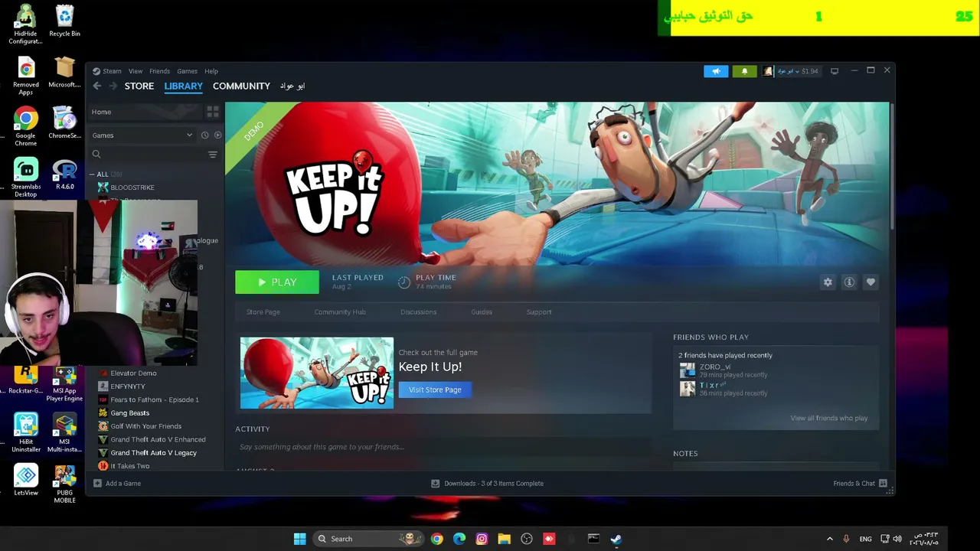The height and width of the screenshot is (551, 980).
Task: Show Keep It Up game info icon
Action: point(849,282)
